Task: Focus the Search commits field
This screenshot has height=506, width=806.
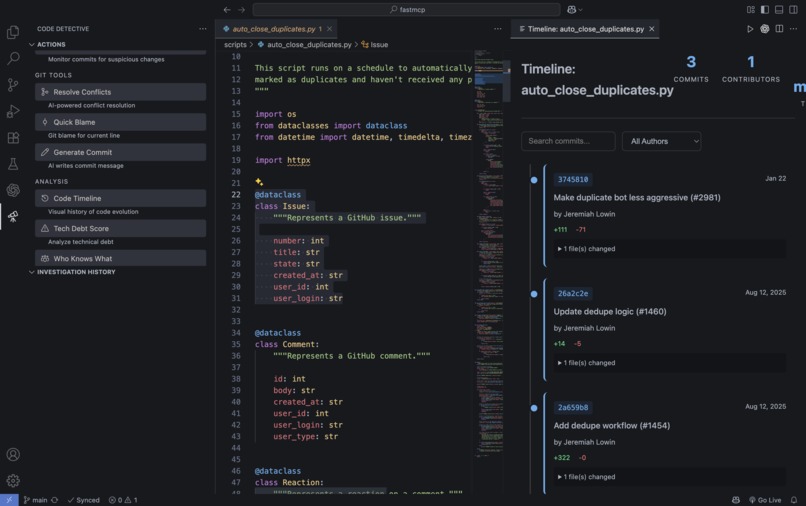Action: (568, 141)
